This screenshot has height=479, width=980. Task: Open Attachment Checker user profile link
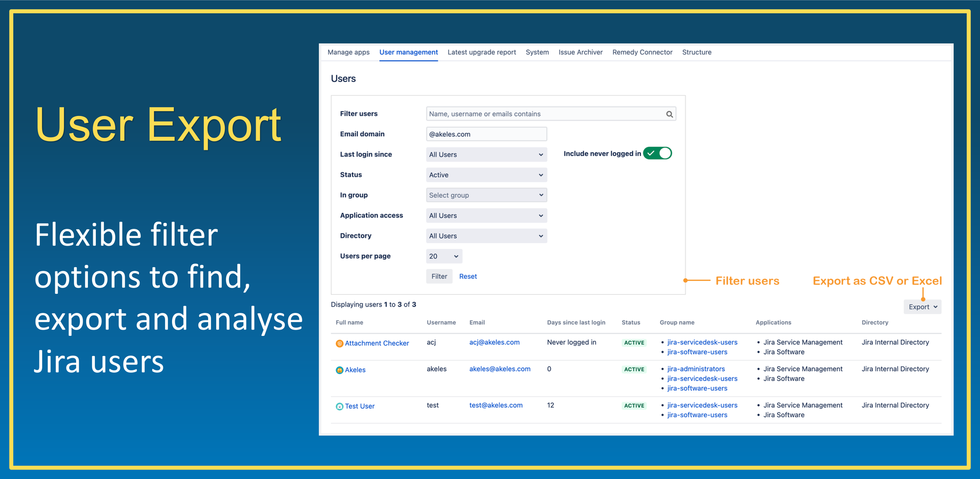click(377, 343)
